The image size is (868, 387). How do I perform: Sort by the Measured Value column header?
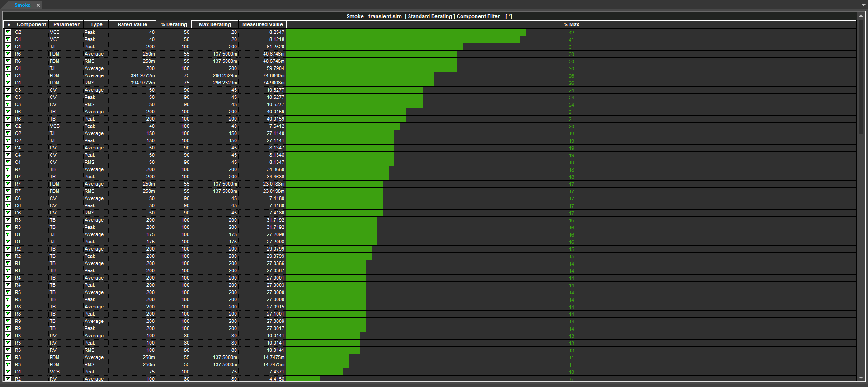pyautogui.click(x=262, y=25)
